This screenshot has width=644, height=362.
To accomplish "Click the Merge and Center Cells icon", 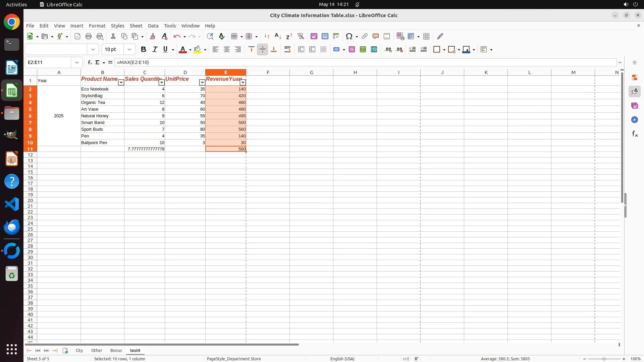I will click(301, 50).
